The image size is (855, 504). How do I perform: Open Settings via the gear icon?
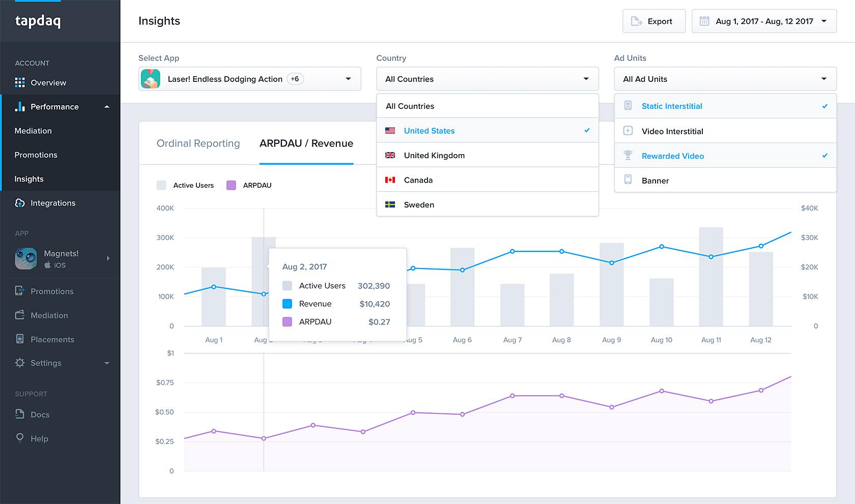click(x=20, y=363)
